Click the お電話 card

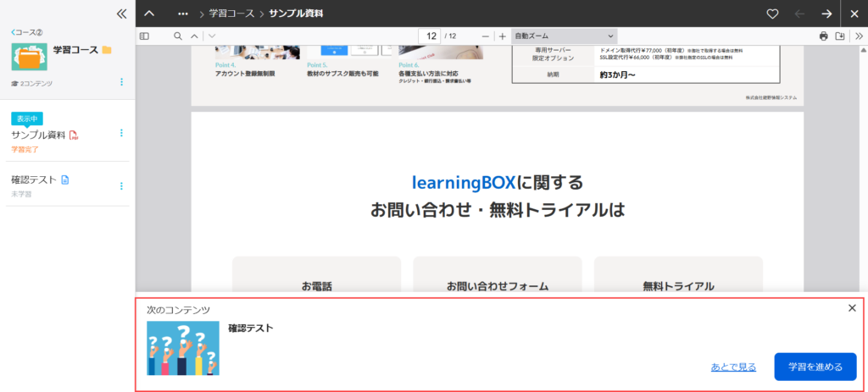click(x=317, y=275)
